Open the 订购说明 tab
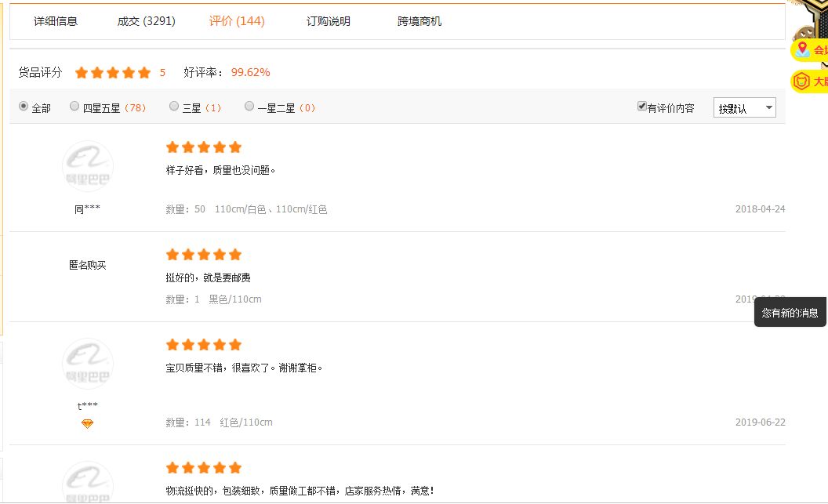This screenshot has width=828, height=504. pos(329,21)
